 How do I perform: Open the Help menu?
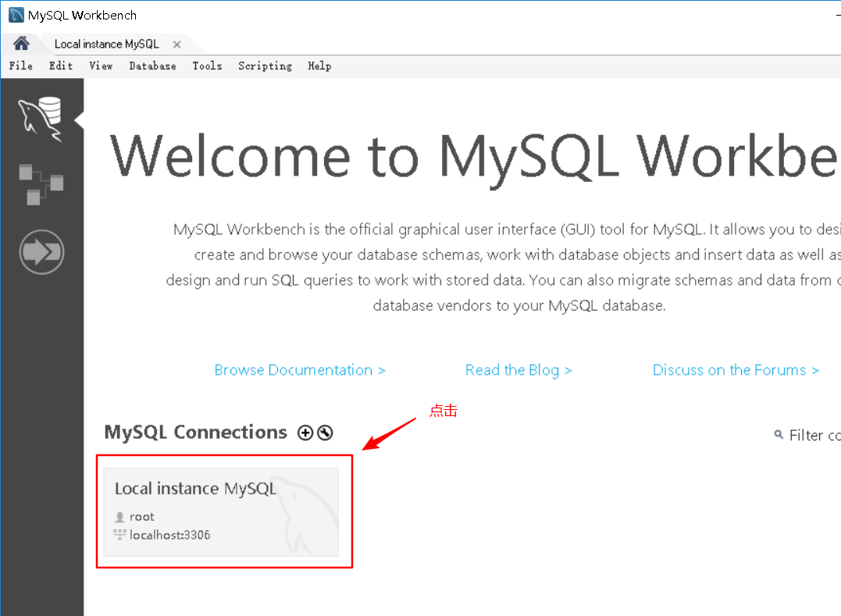[x=319, y=66]
